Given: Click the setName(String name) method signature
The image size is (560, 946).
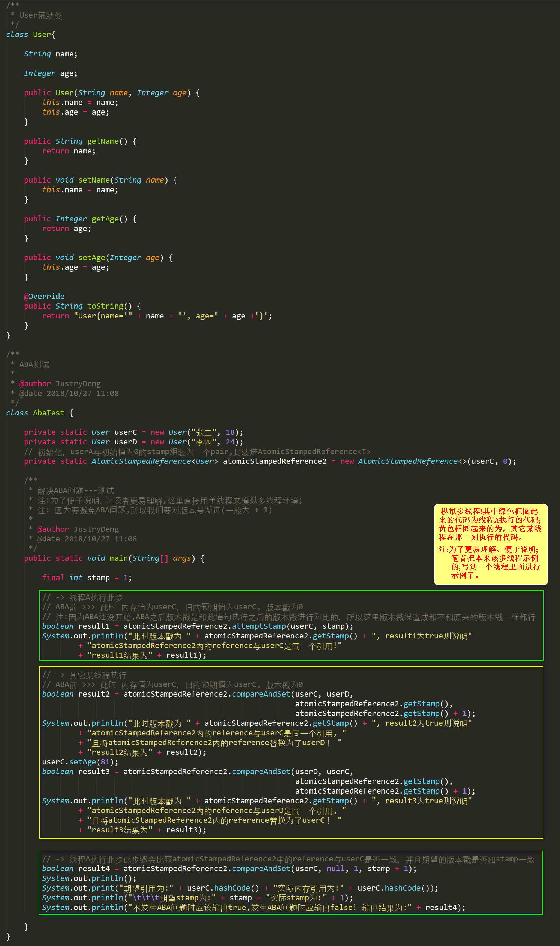Looking at the screenshot, I should (x=100, y=180).
